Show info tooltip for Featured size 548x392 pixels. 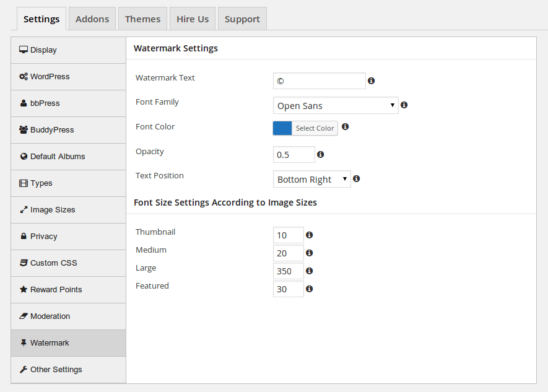[310, 289]
